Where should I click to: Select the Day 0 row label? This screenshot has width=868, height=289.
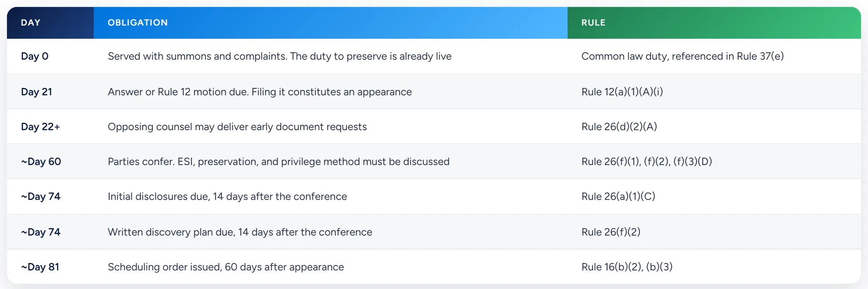click(35, 56)
